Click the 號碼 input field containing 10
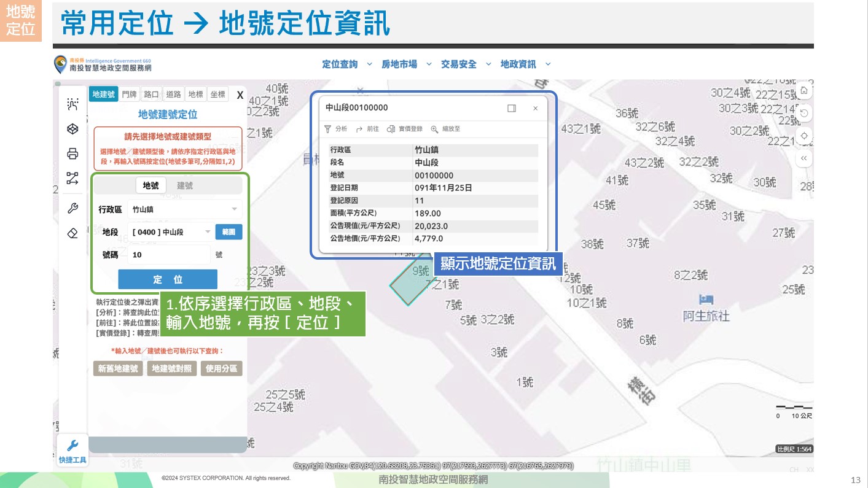868x488 pixels. point(170,255)
